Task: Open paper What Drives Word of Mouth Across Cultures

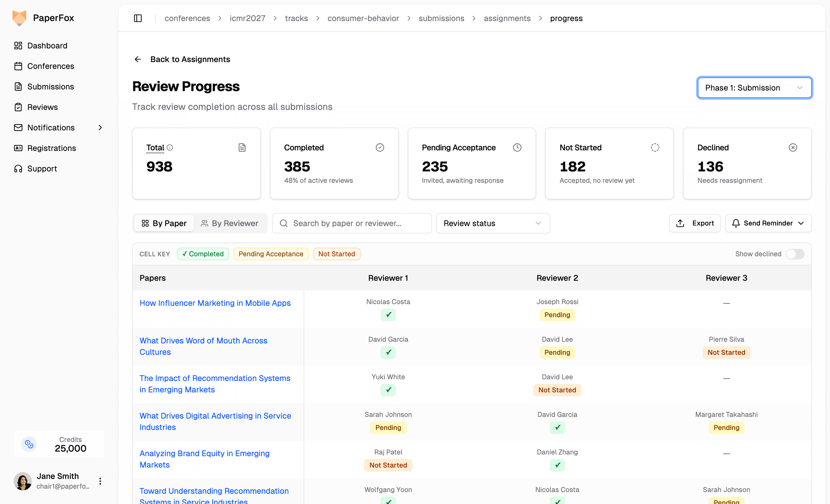Action: click(203, 346)
